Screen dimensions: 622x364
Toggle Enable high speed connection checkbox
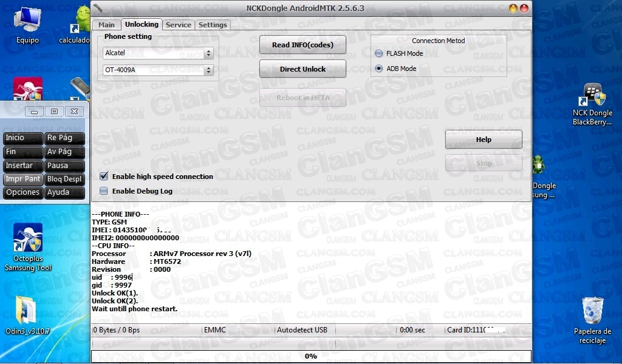click(104, 177)
